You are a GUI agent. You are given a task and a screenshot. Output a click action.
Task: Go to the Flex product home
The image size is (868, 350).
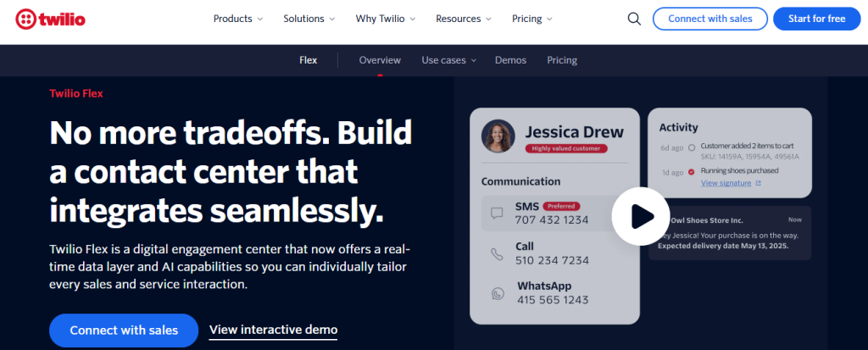[309, 60]
